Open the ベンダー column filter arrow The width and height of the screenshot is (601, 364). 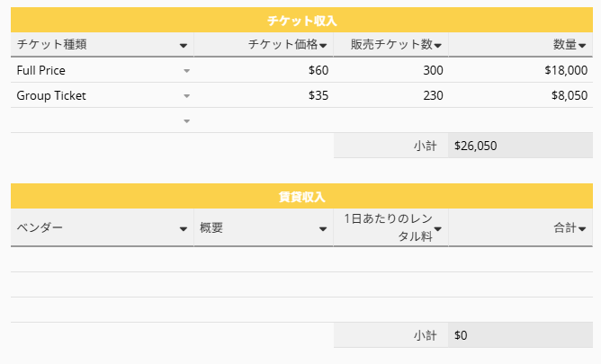tap(184, 229)
